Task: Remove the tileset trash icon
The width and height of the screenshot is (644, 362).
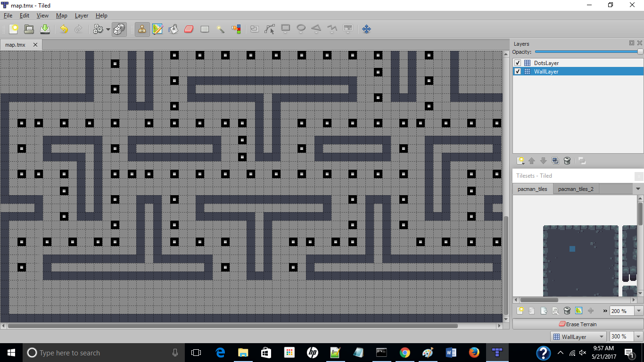Action: tap(567, 311)
